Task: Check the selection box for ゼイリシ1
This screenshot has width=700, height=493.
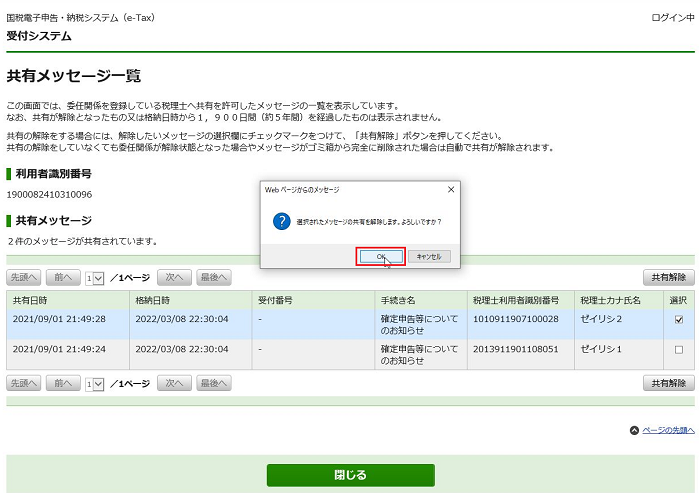Action: coord(679,350)
